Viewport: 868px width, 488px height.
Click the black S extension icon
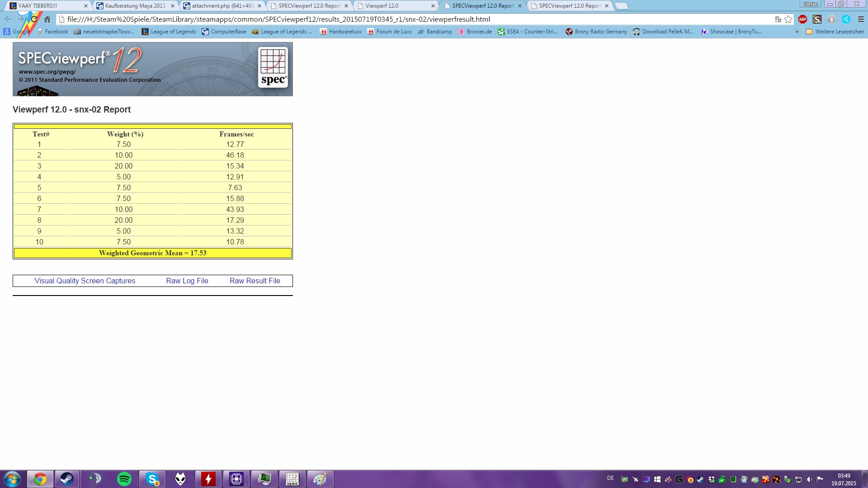click(x=817, y=19)
